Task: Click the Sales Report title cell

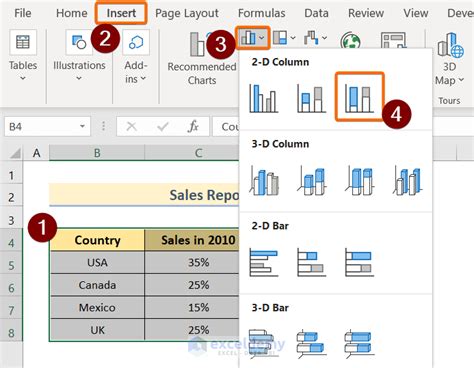Action: 144,195
